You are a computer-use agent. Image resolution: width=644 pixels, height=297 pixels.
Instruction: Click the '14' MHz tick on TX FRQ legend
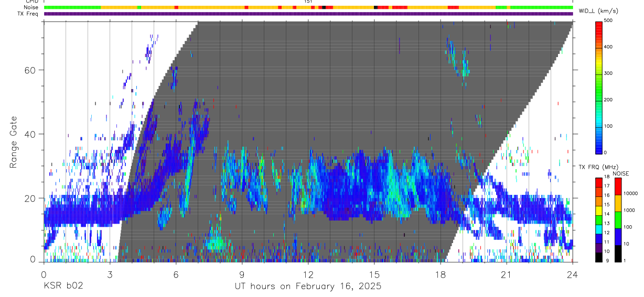pos(606,214)
